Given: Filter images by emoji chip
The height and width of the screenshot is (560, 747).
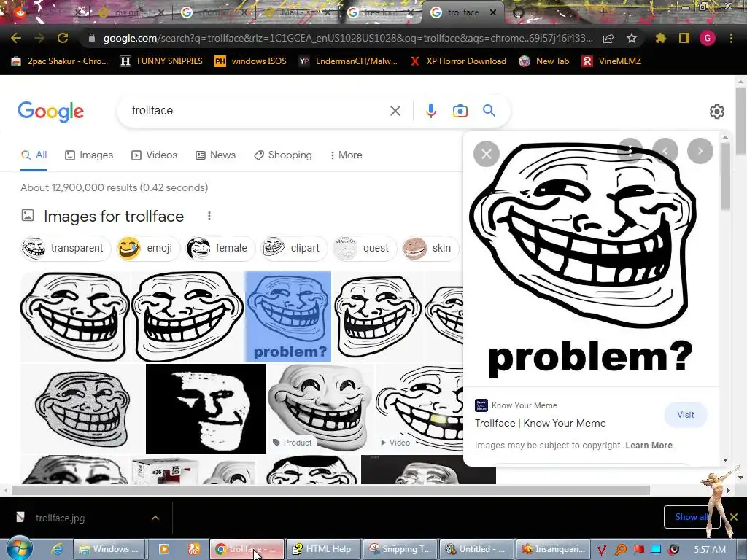Looking at the screenshot, I should point(149,248).
